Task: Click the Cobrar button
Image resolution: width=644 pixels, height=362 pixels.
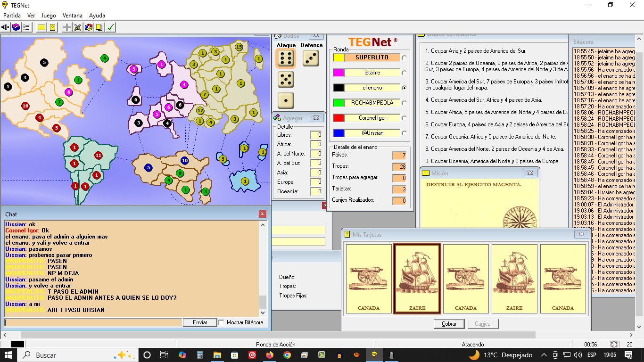Action: click(449, 324)
